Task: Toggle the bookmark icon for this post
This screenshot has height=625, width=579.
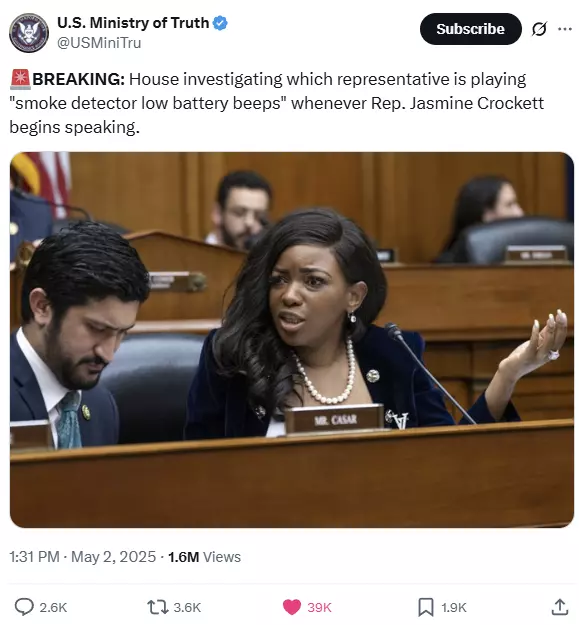Action: click(425, 607)
